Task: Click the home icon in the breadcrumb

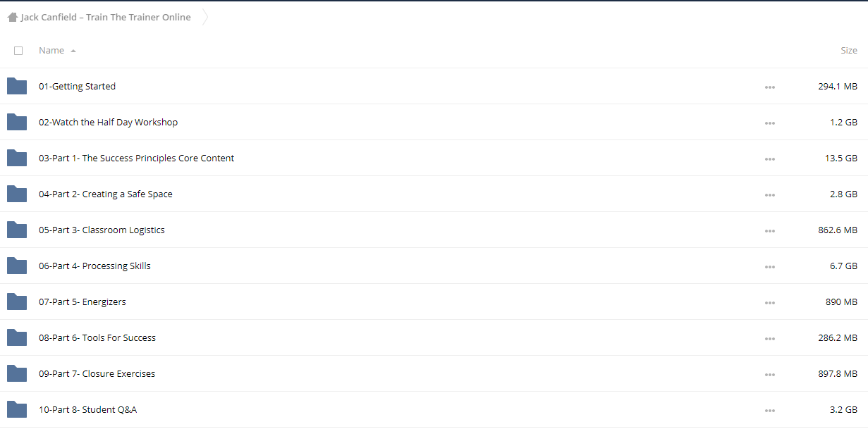Action: click(x=12, y=18)
